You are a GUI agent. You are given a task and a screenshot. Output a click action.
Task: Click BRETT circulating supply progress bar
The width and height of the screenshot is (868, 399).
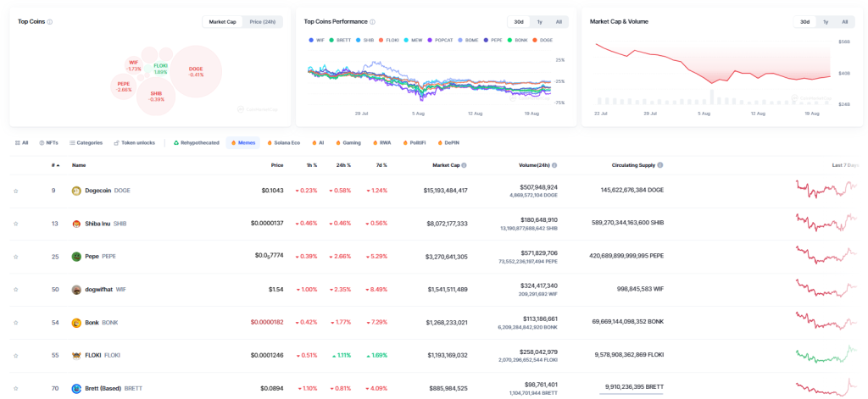click(631, 394)
